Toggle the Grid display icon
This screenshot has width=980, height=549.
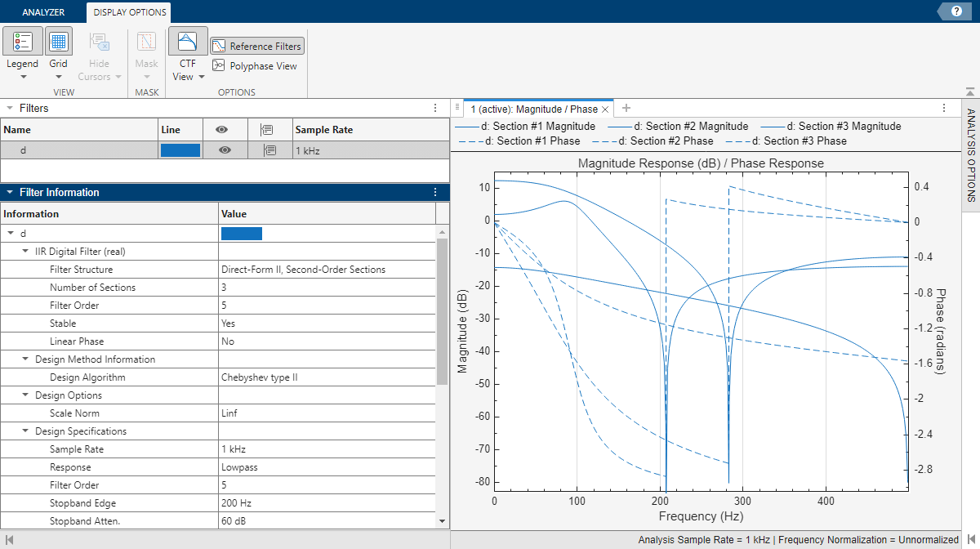(x=58, y=41)
